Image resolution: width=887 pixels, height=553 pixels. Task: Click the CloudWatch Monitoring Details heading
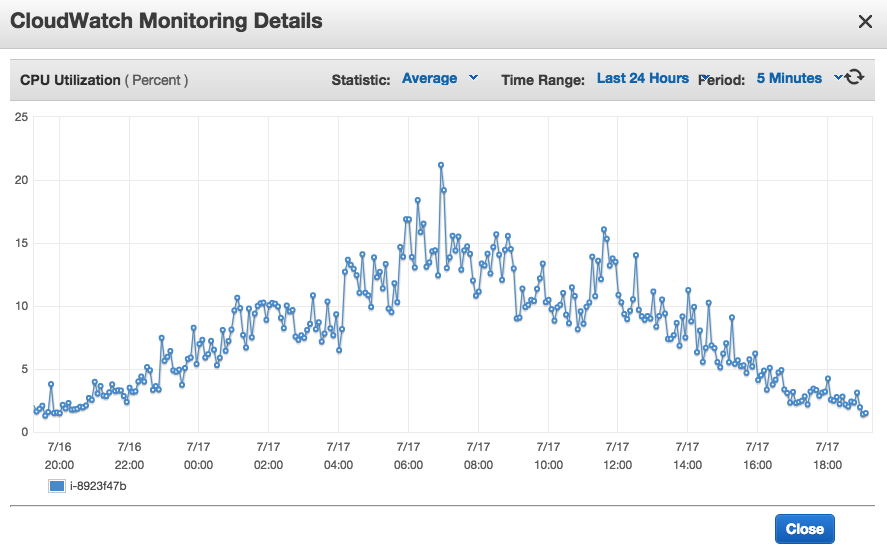click(166, 21)
